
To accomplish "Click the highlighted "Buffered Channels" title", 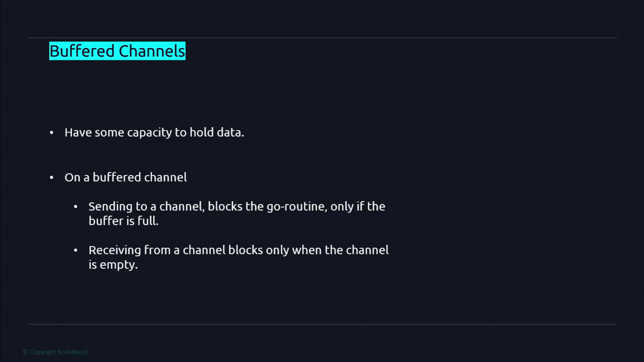I will (117, 51).
